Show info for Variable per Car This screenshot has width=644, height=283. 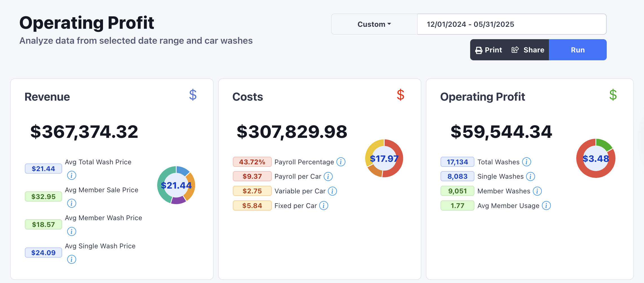pyautogui.click(x=332, y=191)
